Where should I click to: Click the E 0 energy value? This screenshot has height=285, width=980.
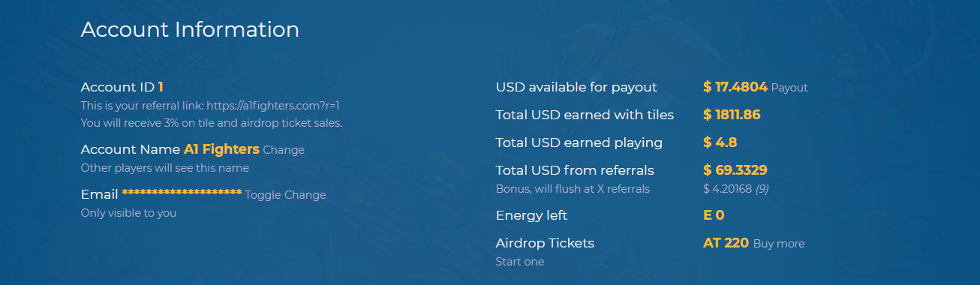click(714, 216)
